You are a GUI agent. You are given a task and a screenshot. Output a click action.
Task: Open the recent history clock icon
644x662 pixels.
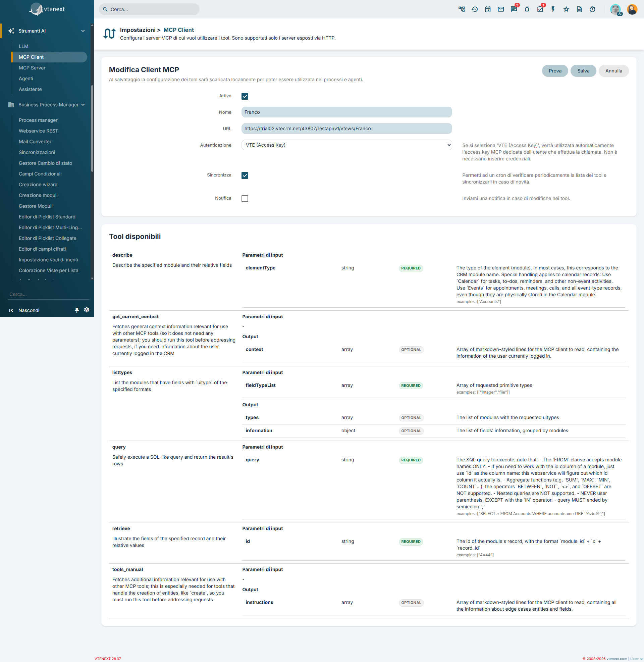(x=475, y=9)
